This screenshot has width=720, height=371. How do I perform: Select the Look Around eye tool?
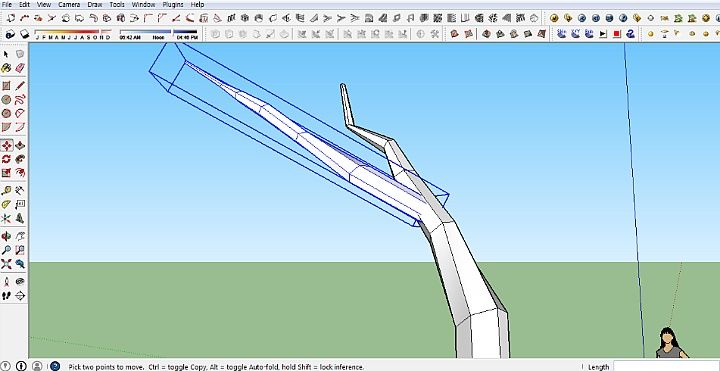(x=20, y=281)
